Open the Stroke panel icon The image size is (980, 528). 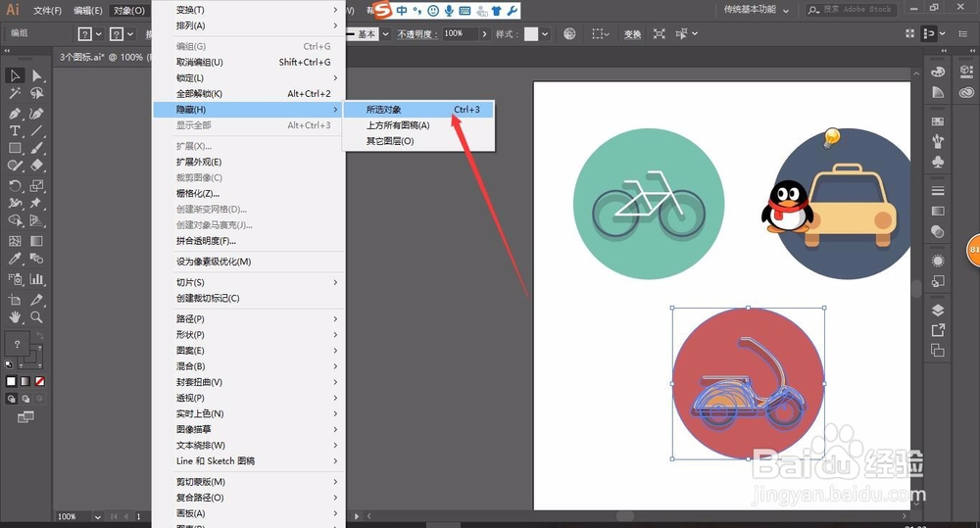(938, 191)
